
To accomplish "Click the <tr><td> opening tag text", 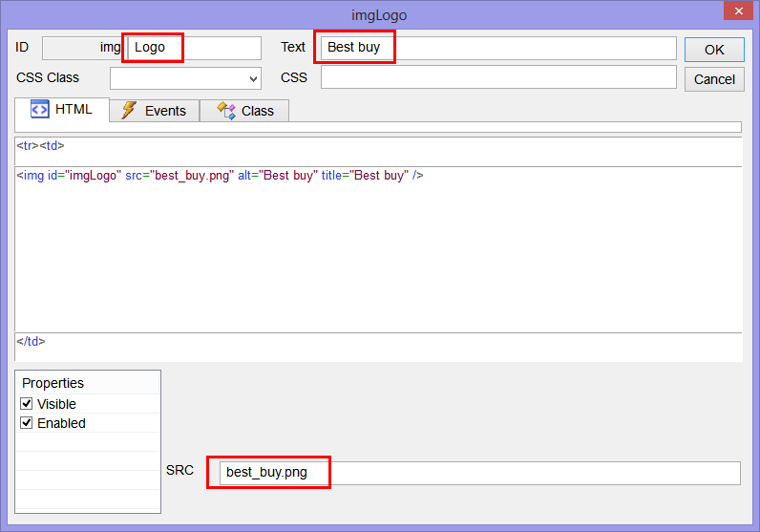I will (x=40, y=145).
